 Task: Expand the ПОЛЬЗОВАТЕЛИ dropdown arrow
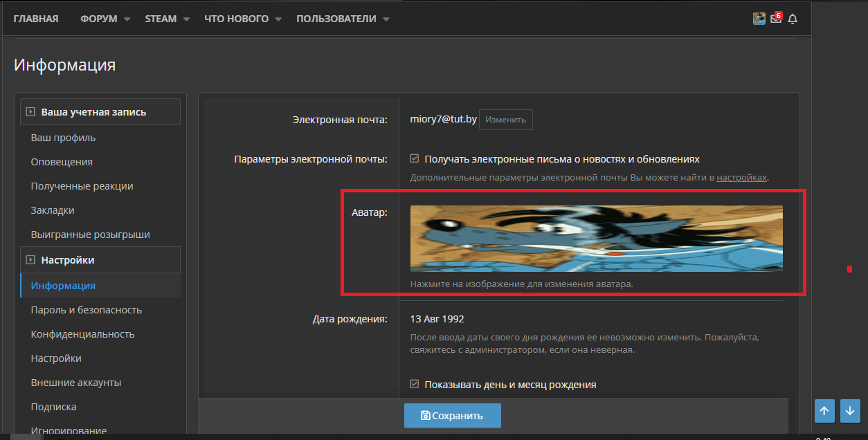tap(386, 19)
